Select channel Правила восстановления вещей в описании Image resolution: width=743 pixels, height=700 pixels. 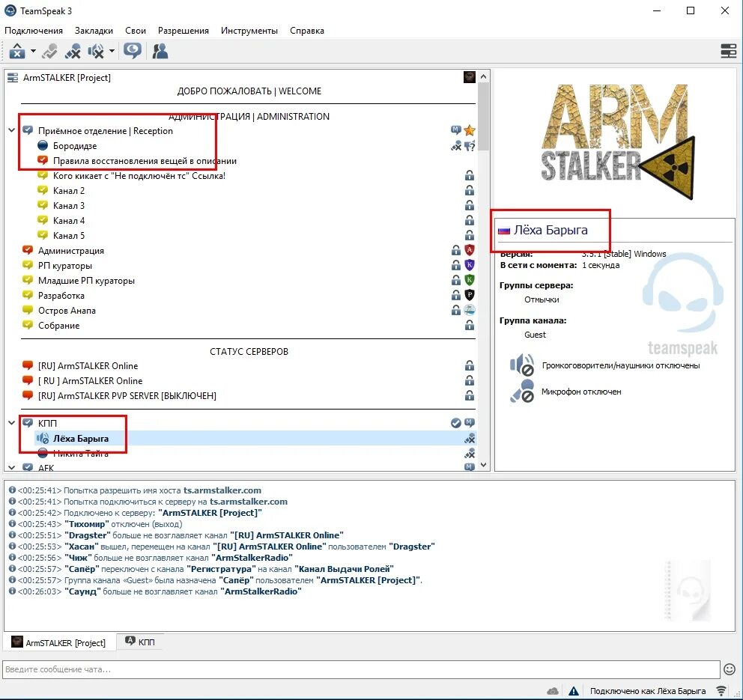[145, 161]
